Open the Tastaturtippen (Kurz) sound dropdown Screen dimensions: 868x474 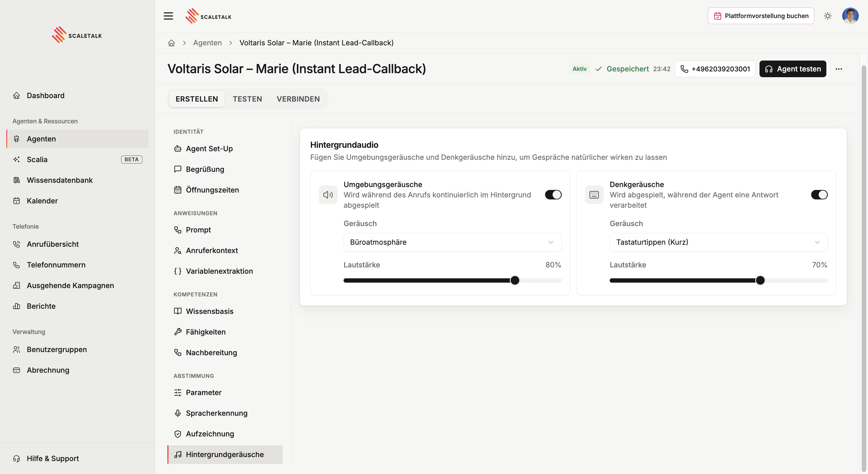pos(718,242)
